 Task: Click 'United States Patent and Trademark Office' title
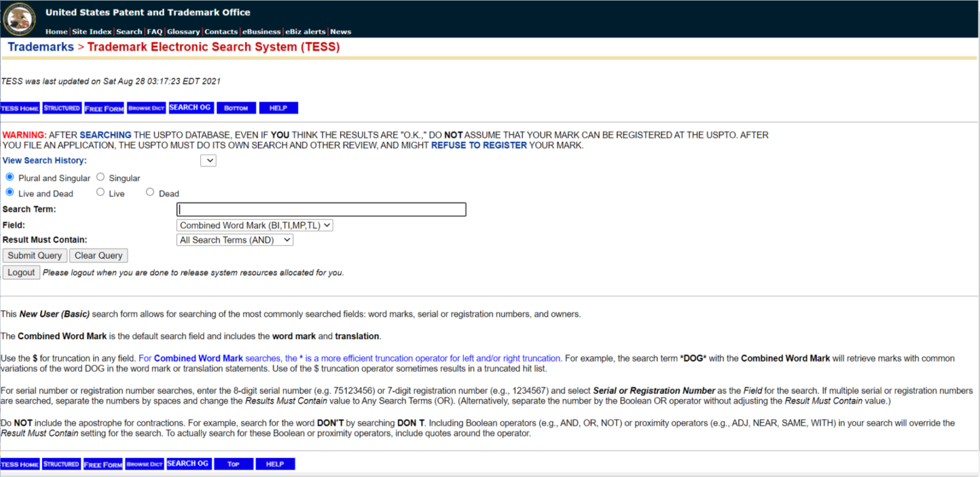147,12
